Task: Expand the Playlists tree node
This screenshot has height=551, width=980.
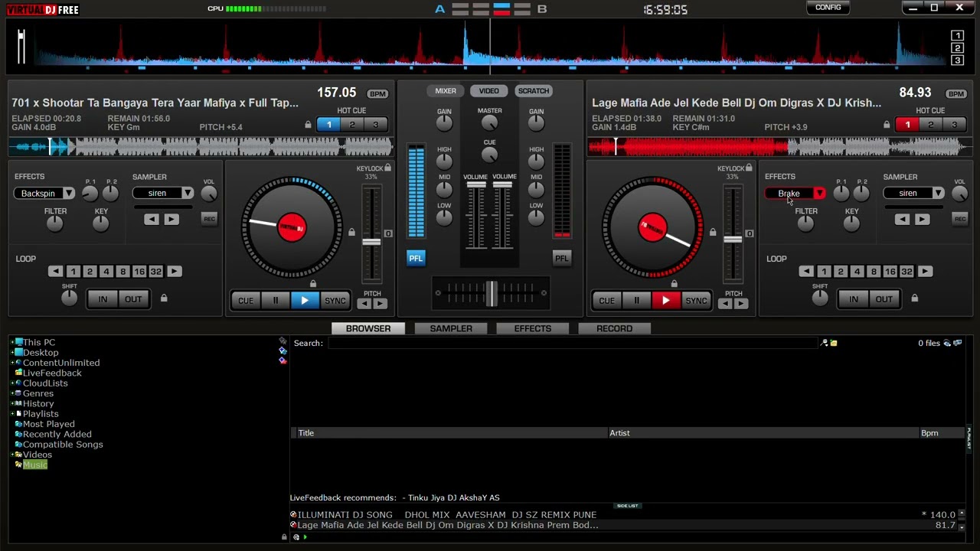Action: (x=12, y=414)
